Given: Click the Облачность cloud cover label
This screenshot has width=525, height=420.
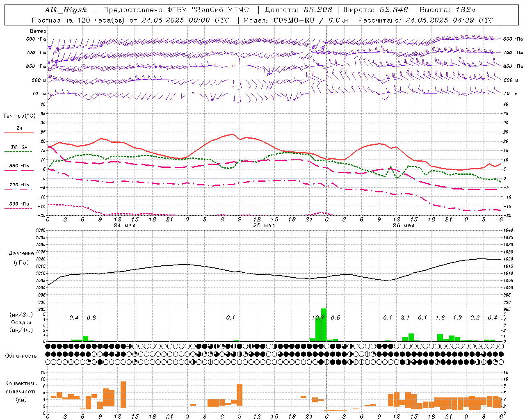Looking at the screenshot, I should 21,356.
